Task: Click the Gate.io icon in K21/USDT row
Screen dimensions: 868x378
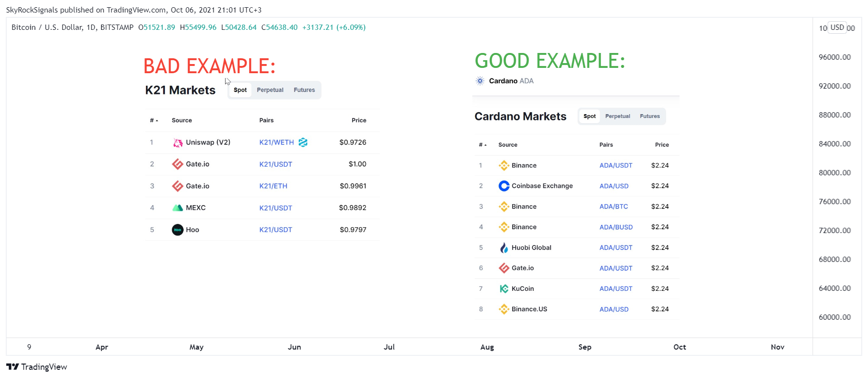Action: 178,164
